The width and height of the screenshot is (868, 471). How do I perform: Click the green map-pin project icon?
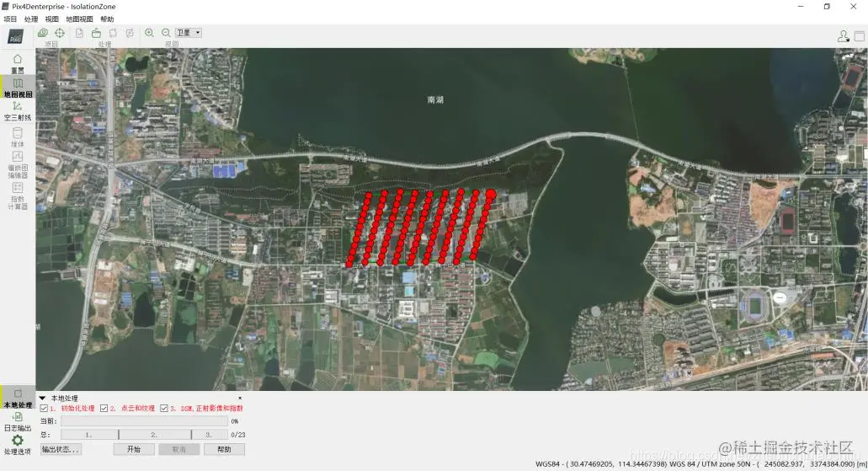coord(43,33)
